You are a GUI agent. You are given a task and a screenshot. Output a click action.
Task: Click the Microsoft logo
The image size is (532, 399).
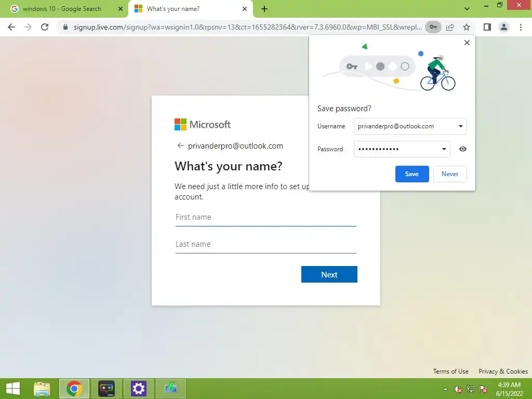(203, 125)
